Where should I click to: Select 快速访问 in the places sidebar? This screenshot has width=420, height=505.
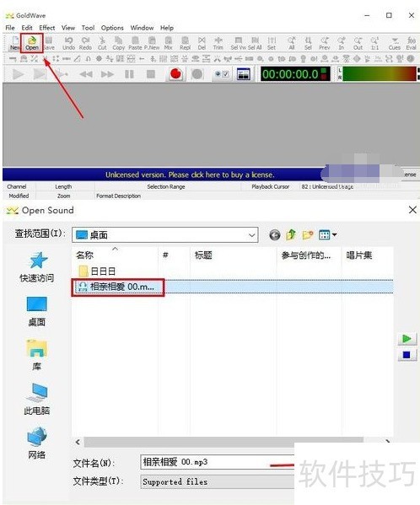[x=37, y=267]
